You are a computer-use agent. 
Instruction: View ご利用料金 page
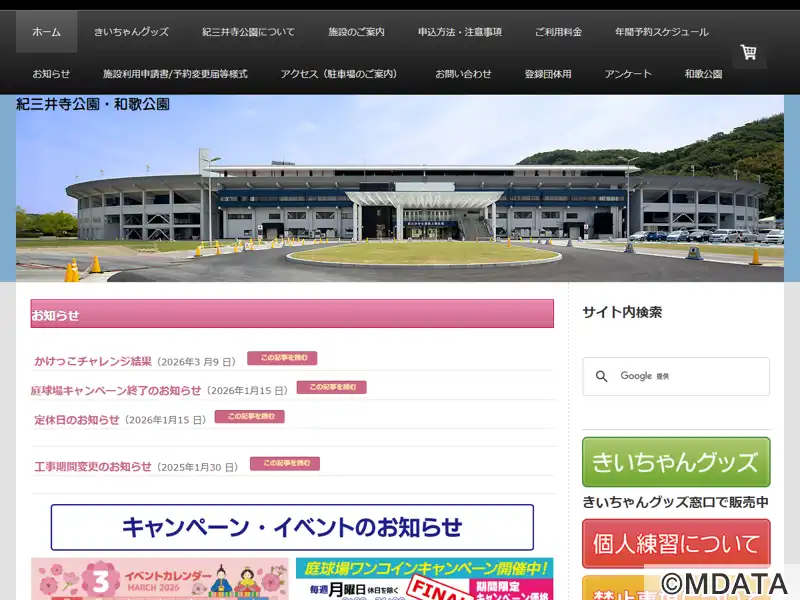point(558,32)
